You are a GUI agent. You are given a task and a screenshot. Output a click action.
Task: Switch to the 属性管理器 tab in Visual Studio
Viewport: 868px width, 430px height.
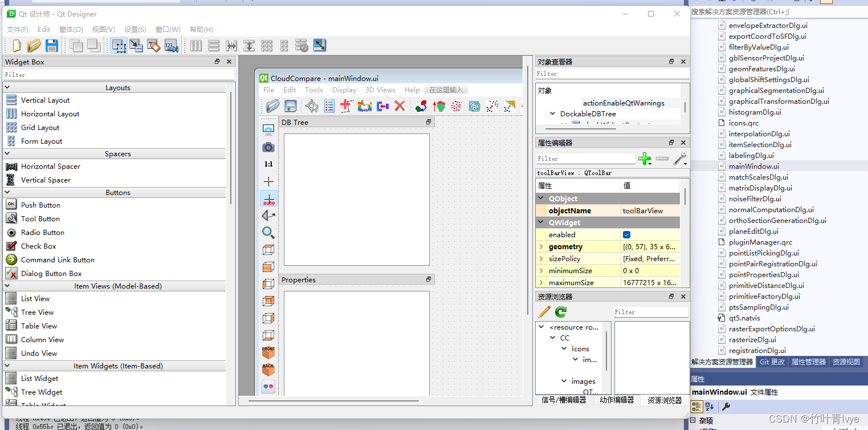(x=808, y=362)
